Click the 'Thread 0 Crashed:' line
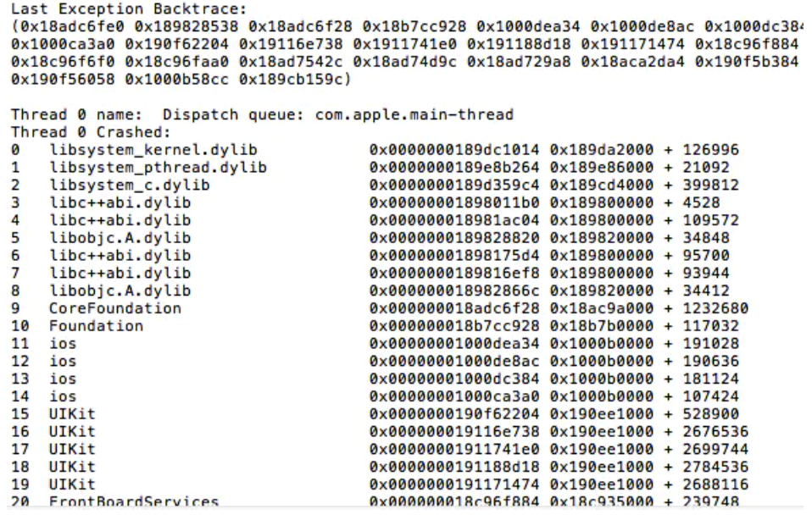Viewport: 812px width, 520px height. pyautogui.click(x=91, y=132)
